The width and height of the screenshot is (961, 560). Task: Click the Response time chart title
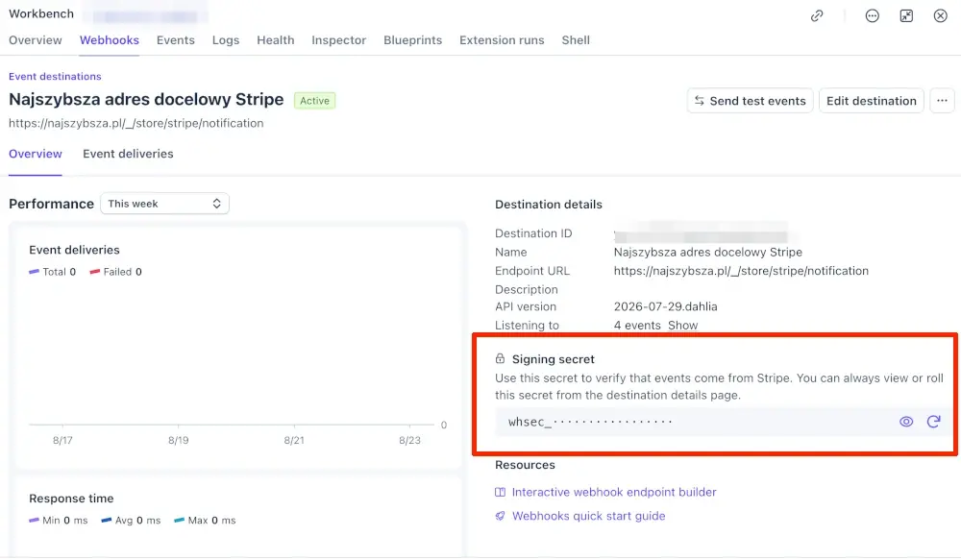71,499
